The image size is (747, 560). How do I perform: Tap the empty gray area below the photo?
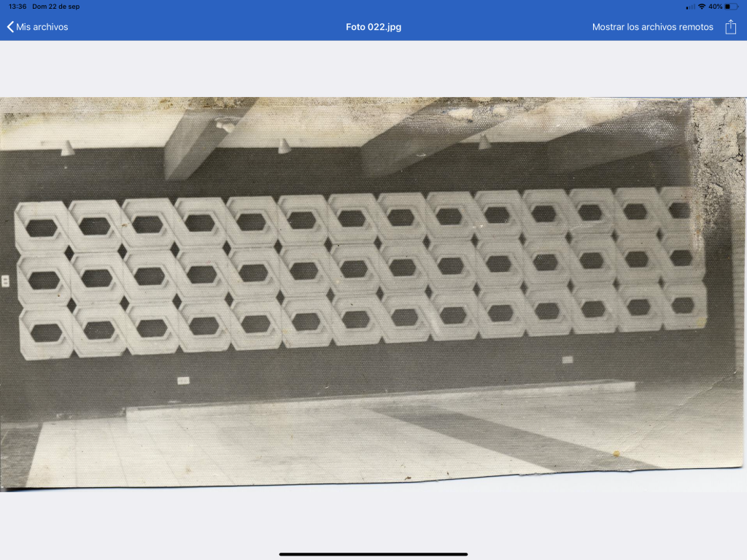(x=373, y=521)
